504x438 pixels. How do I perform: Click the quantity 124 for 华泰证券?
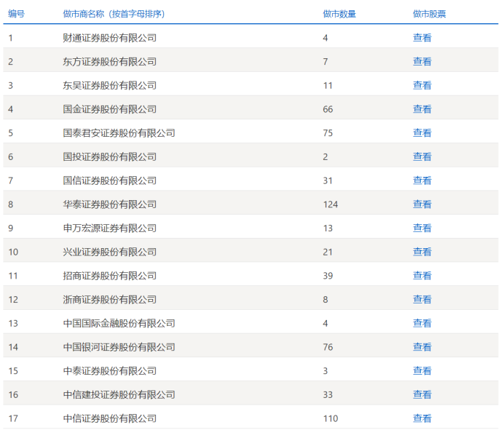(x=331, y=204)
